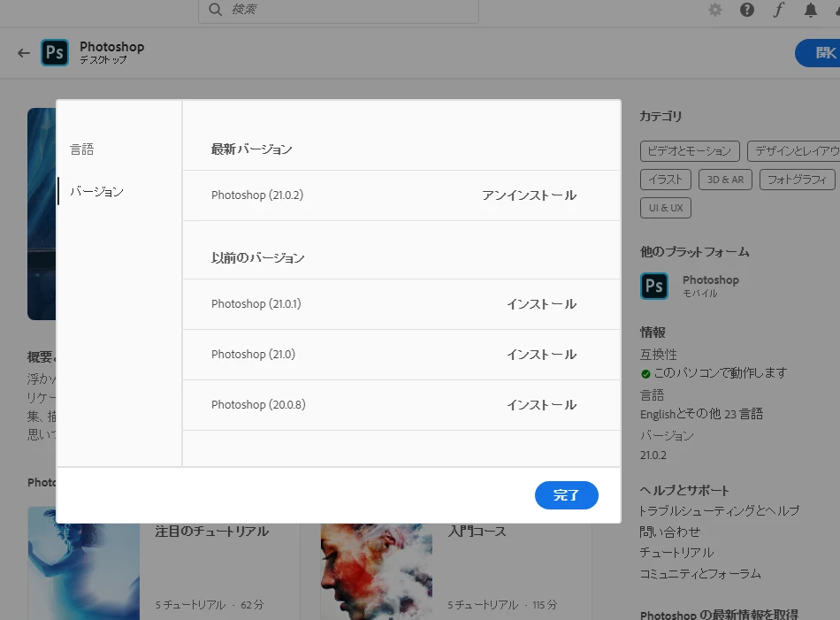Install Photoshop (20.0.8)
840x620 pixels.
coord(542,404)
